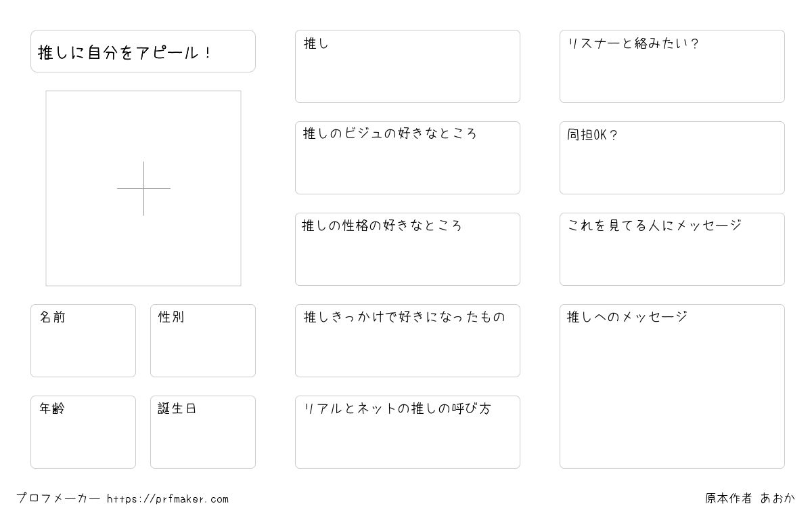
Task: Click the リアルとネットの推しの呼び方 box
Action: click(x=407, y=432)
